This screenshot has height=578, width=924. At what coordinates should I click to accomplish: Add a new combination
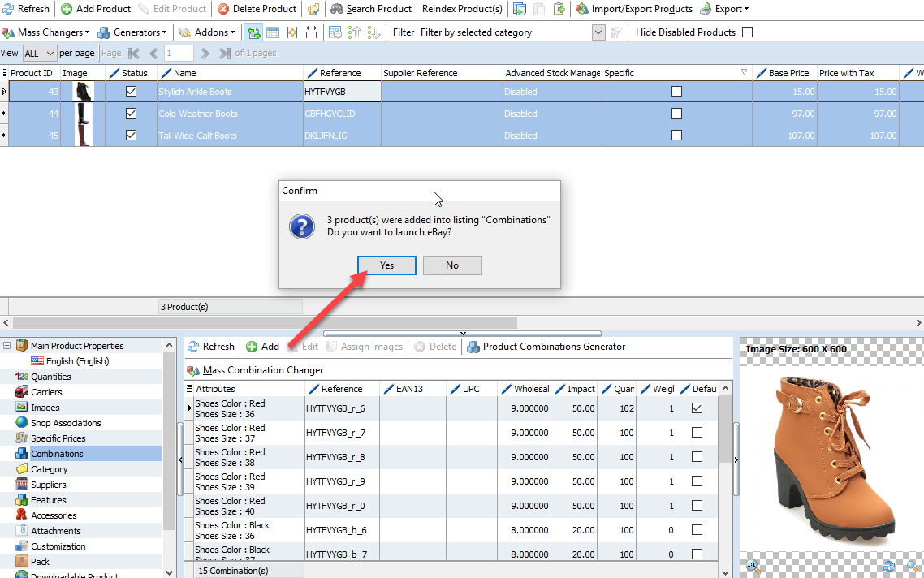click(263, 347)
